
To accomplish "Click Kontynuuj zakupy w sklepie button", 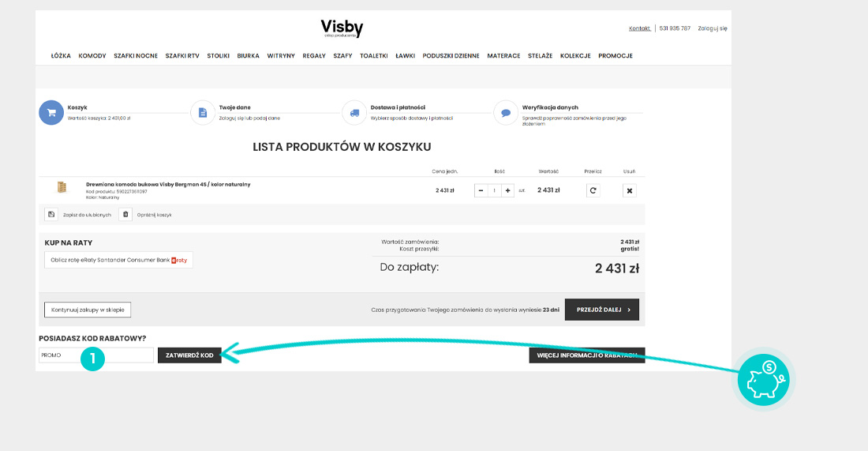I will pos(88,310).
